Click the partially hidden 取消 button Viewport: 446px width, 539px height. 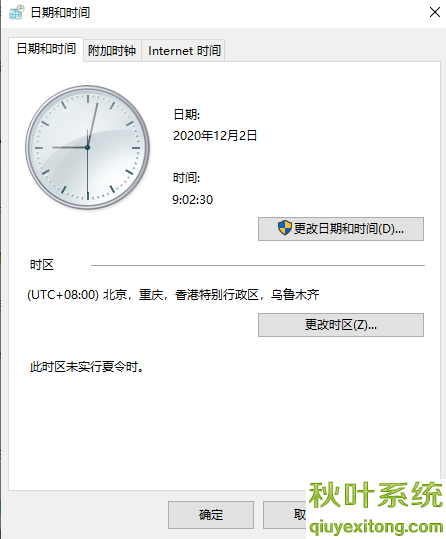285,515
